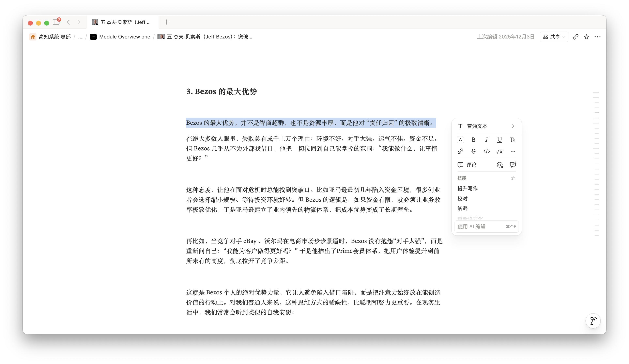The image size is (629, 364).
Task: Toggle underline formatting on selected text
Action: point(499,140)
